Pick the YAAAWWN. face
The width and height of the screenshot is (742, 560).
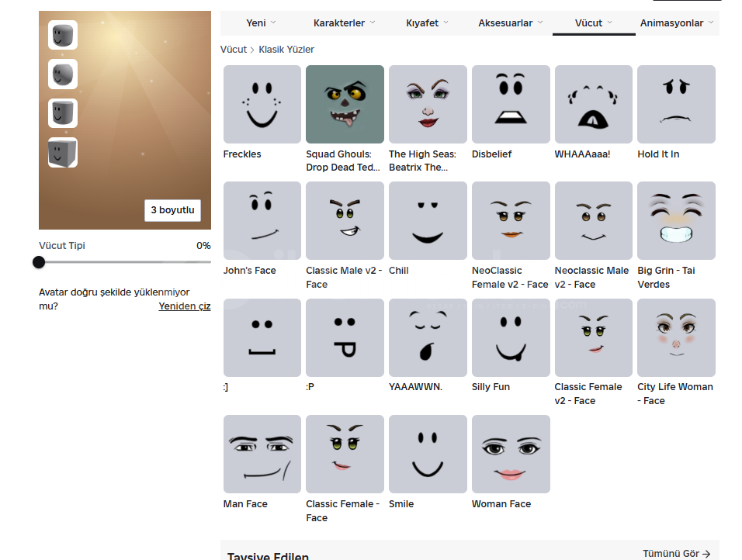(x=428, y=337)
